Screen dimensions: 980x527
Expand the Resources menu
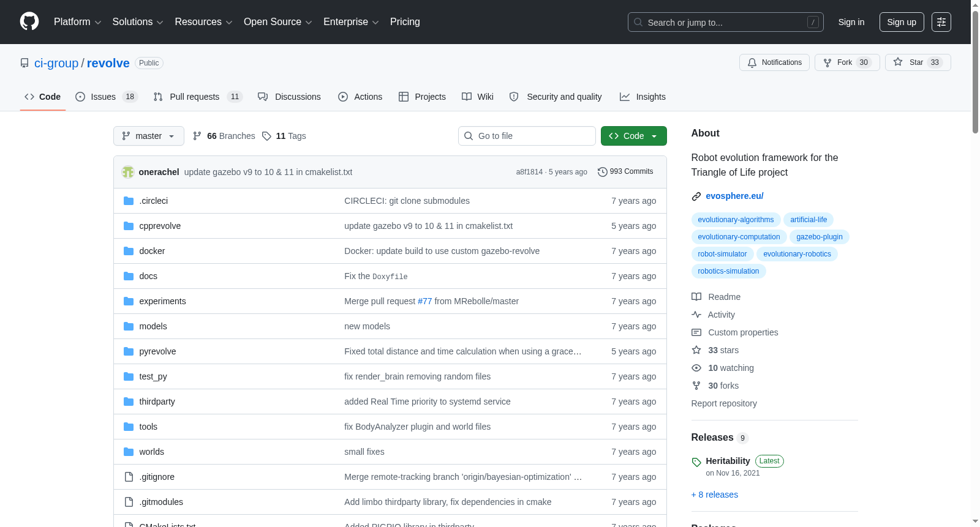pyautogui.click(x=203, y=22)
